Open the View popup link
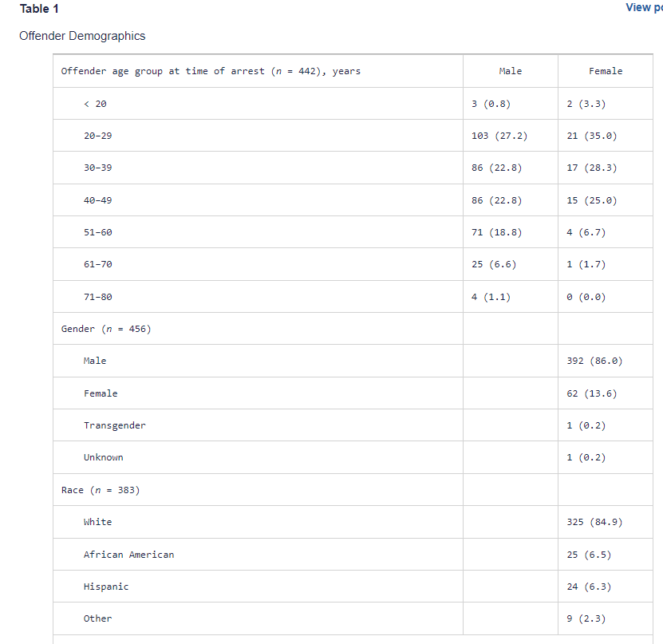 coord(645,8)
